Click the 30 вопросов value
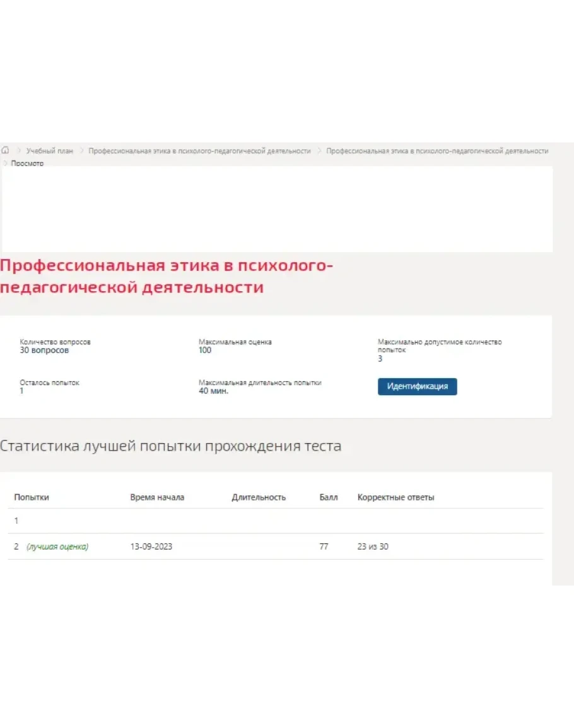The image size is (574, 728). click(x=44, y=350)
